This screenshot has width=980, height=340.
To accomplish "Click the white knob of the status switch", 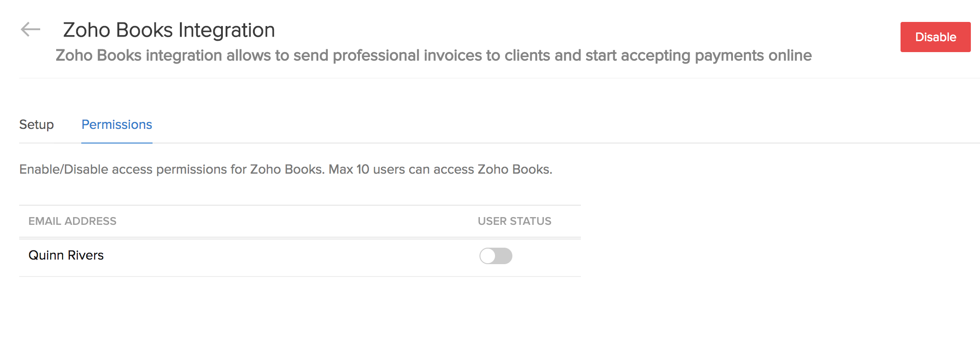I will pyautogui.click(x=488, y=256).
